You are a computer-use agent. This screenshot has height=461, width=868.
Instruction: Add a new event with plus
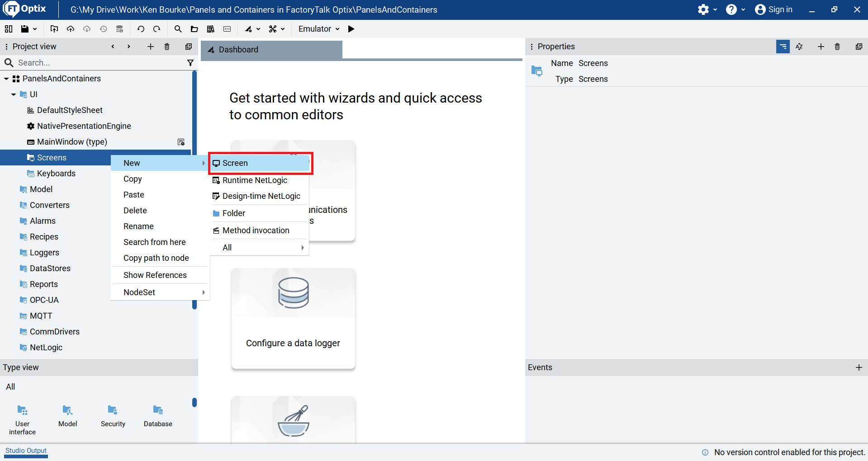tap(859, 367)
